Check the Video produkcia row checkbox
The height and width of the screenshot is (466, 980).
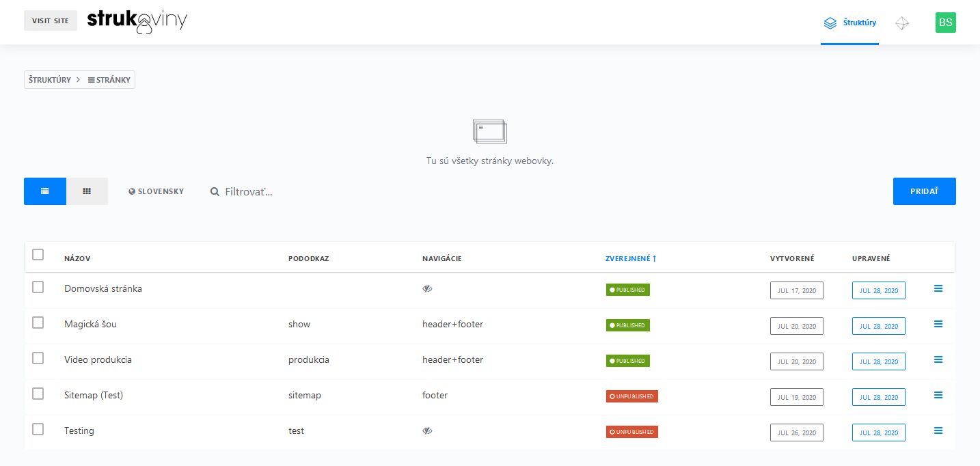click(x=38, y=358)
